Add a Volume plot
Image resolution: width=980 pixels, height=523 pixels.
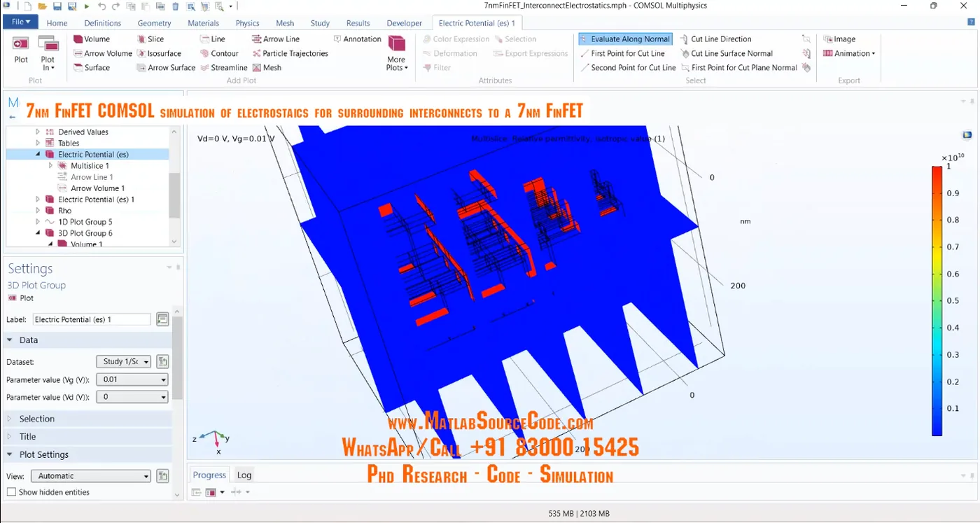92,39
